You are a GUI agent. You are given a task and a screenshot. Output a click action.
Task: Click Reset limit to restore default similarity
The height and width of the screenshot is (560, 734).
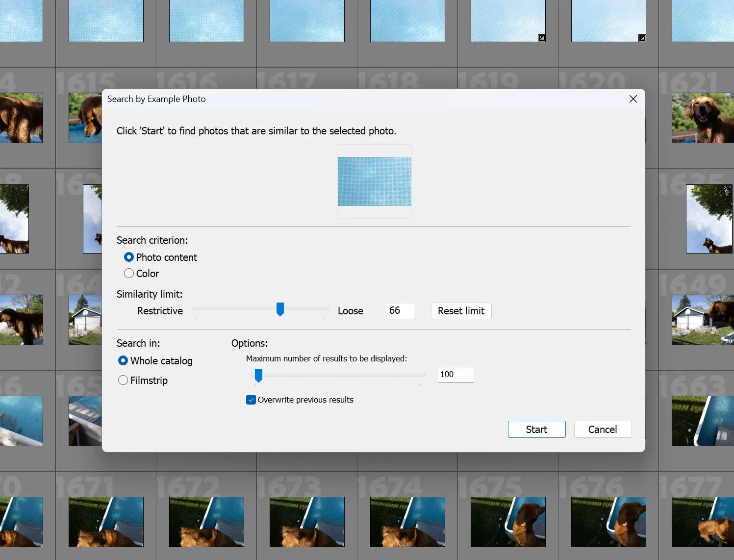tap(460, 310)
